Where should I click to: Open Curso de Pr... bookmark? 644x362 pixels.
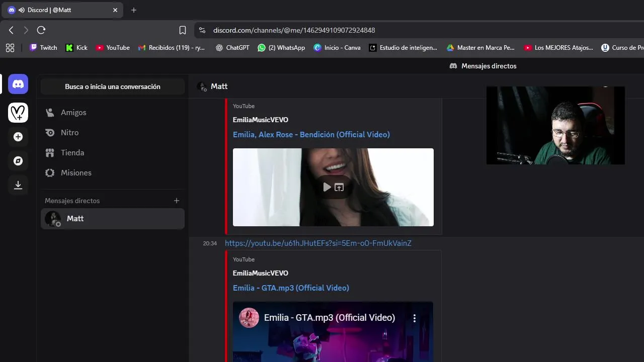pos(622,48)
